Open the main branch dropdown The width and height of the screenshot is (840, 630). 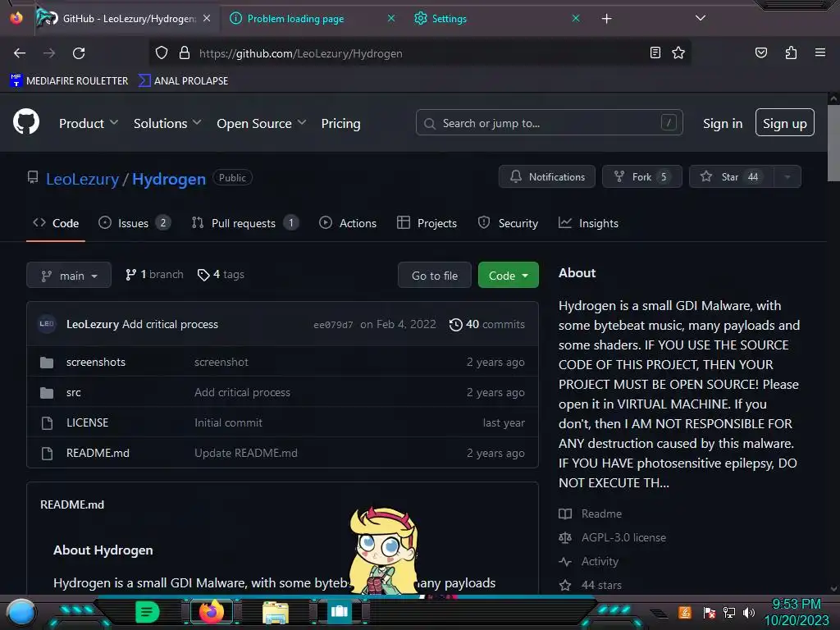coord(69,276)
